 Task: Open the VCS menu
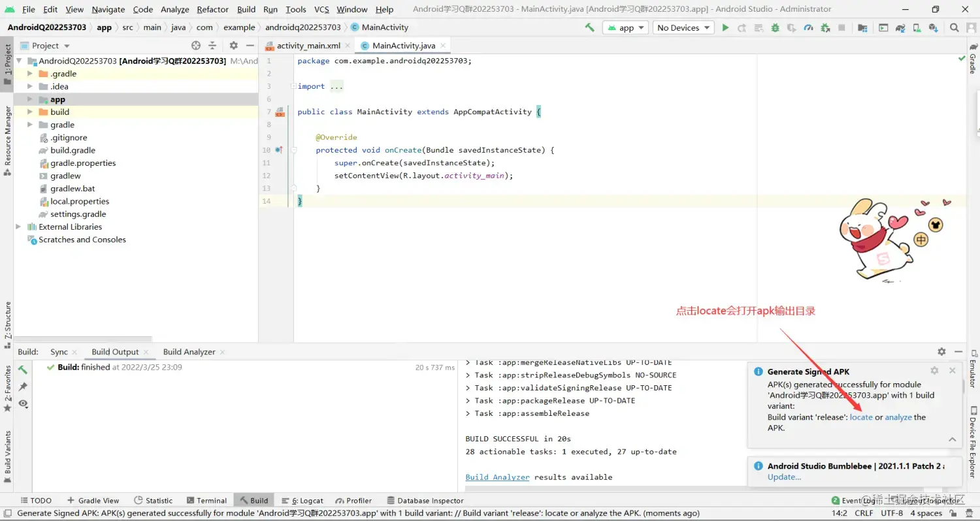[x=321, y=9]
